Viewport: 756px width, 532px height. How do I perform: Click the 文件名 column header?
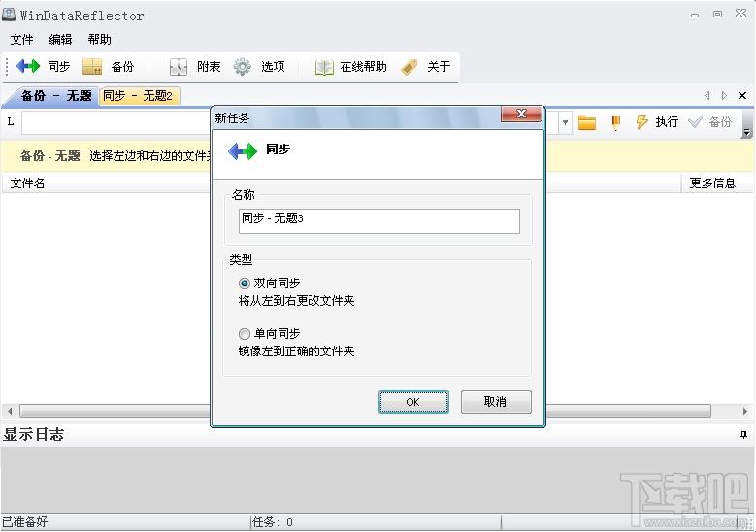click(x=27, y=183)
